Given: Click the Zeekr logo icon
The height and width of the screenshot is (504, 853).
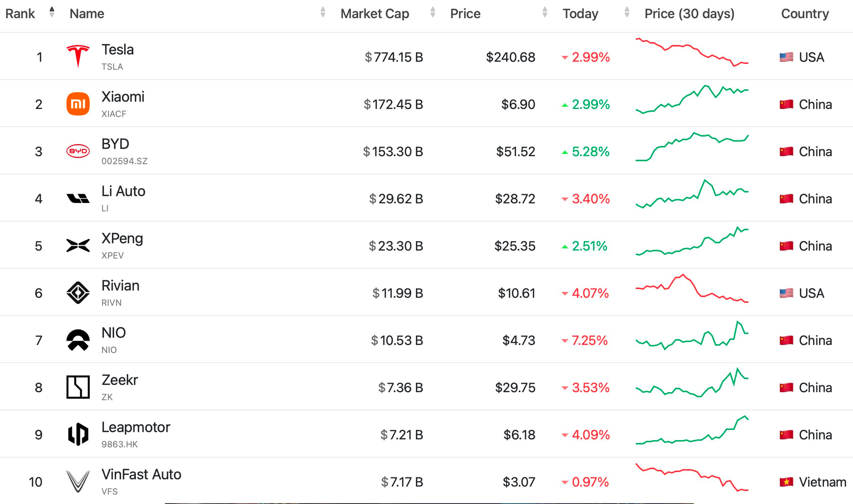Looking at the screenshot, I should coord(78,387).
